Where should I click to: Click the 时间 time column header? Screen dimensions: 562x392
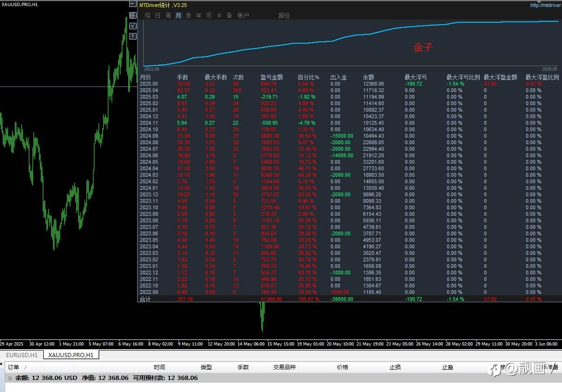tap(159, 367)
